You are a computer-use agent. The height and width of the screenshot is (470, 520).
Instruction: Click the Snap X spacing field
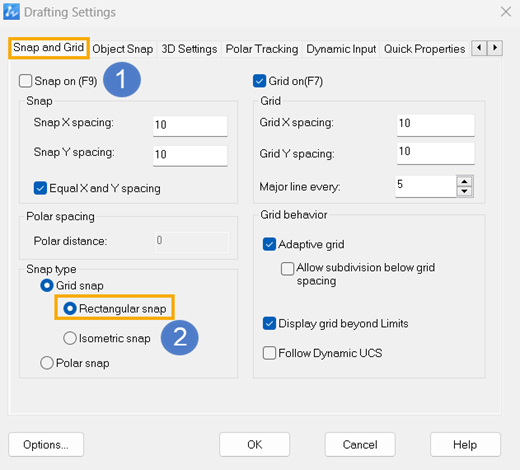click(190, 126)
